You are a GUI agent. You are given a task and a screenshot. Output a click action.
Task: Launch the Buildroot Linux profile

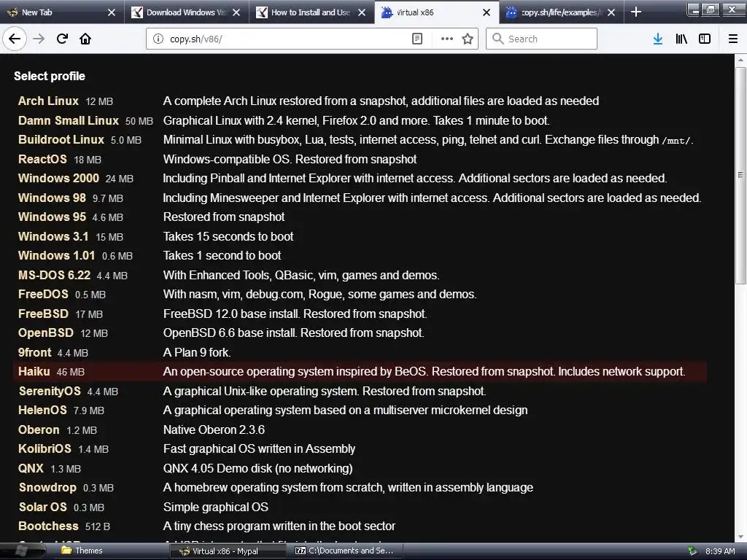click(x=61, y=139)
